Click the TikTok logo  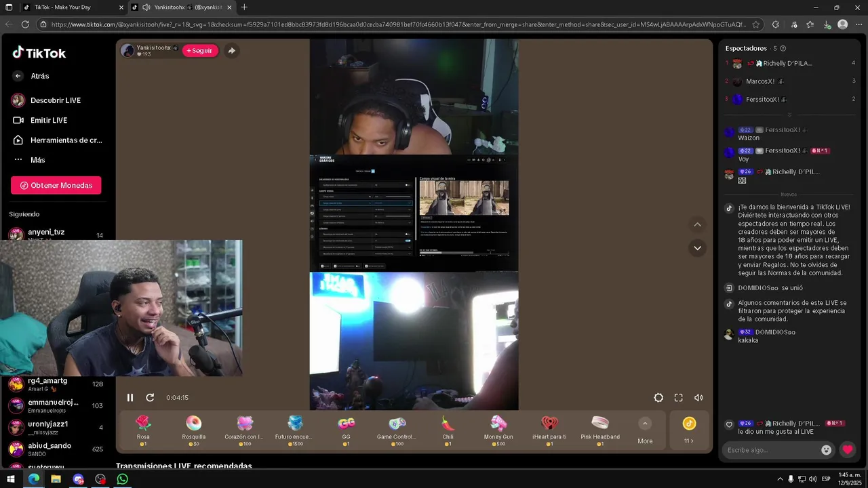click(x=39, y=53)
